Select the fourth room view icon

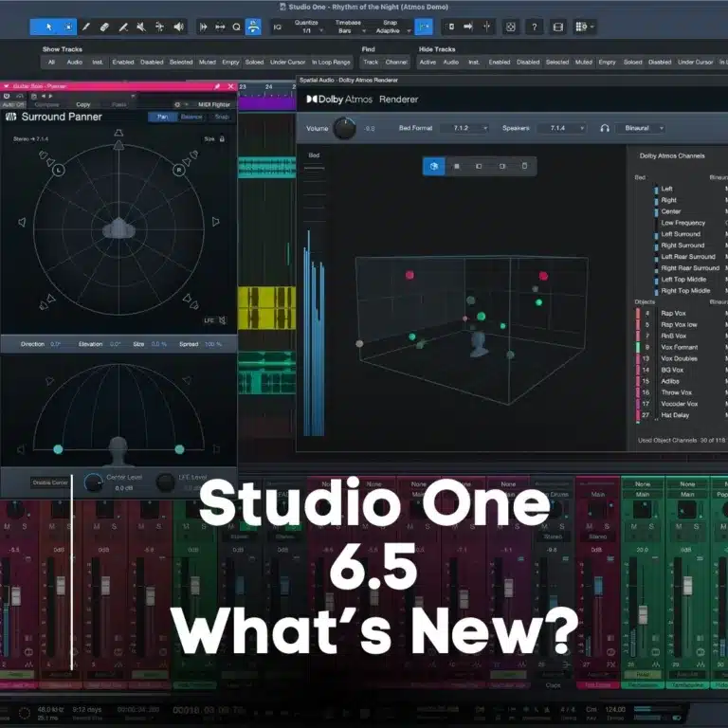[x=501, y=166]
